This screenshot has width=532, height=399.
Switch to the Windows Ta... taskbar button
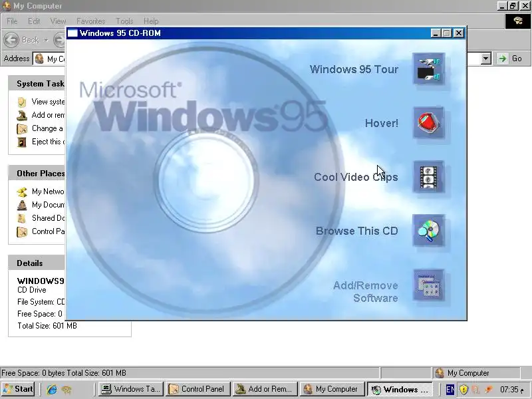click(131, 389)
